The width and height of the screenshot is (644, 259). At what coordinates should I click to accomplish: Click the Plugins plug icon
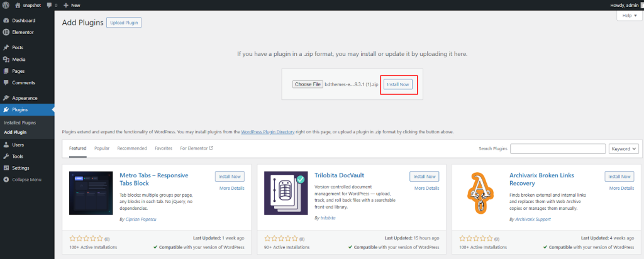click(6, 109)
